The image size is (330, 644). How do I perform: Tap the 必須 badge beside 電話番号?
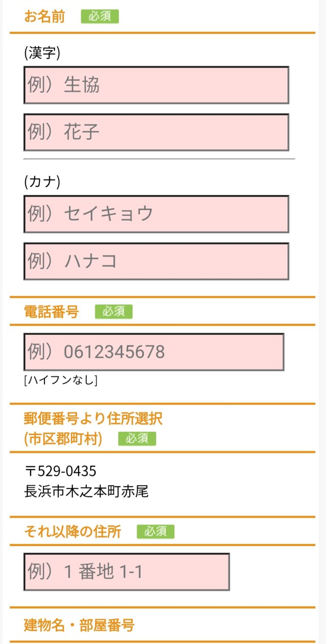click(113, 312)
